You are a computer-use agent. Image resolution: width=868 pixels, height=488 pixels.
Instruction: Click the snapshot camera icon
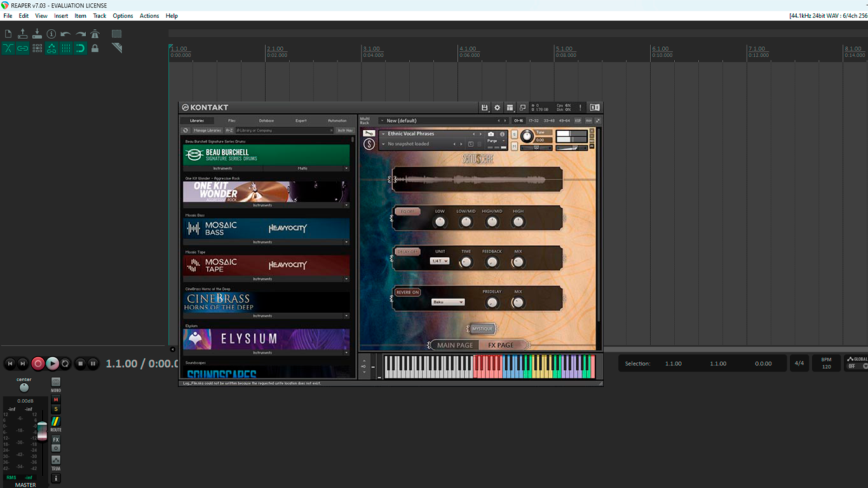(x=491, y=134)
